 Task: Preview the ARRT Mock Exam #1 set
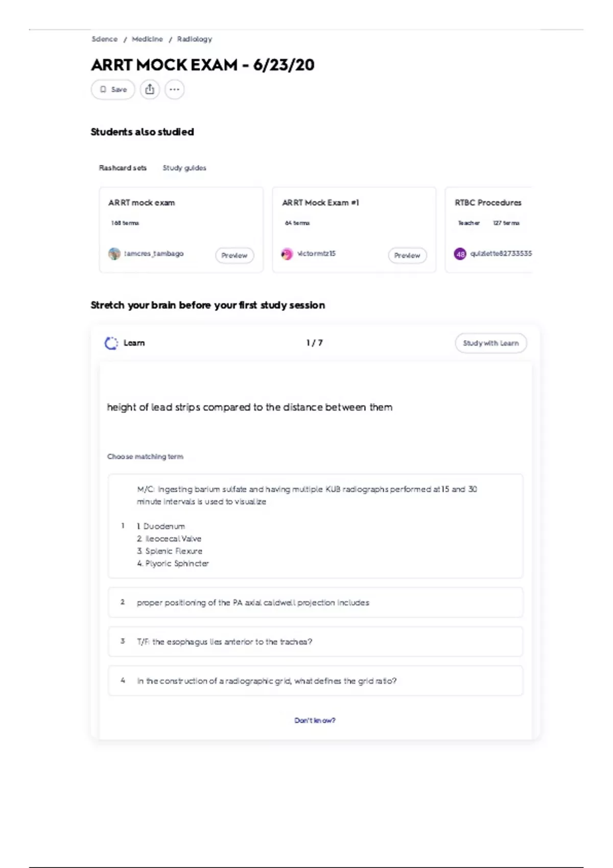tap(407, 255)
